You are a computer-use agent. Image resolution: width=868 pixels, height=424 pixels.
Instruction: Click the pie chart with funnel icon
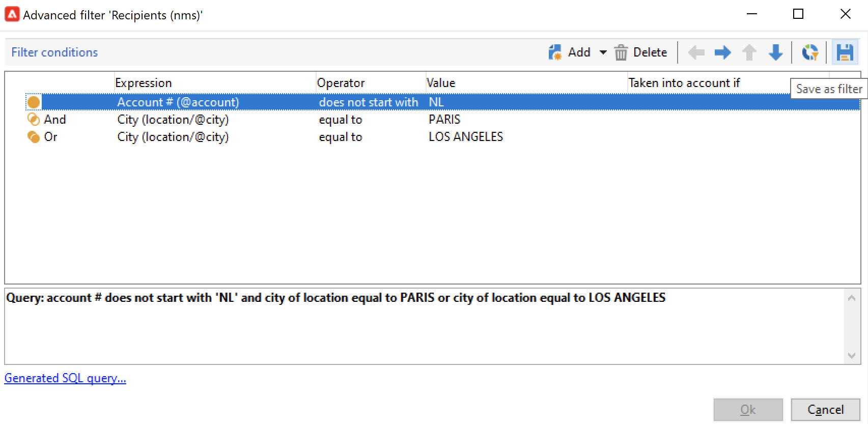click(810, 52)
